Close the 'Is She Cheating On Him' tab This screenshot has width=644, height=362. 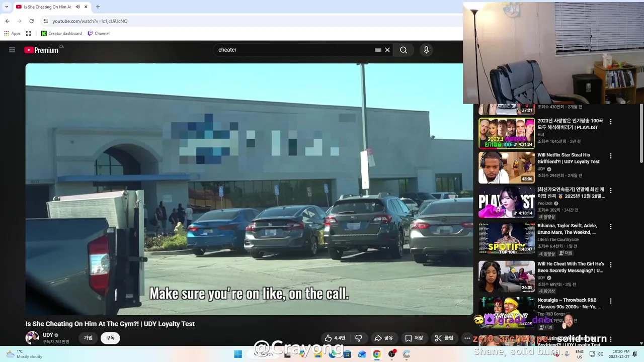pyautogui.click(x=86, y=7)
